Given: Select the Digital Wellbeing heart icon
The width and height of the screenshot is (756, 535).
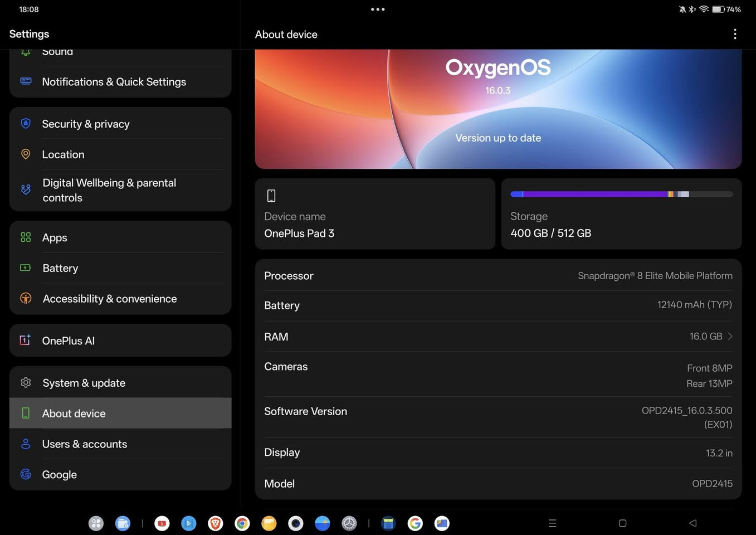Looking at the screenshot, I should (x=26, y=189).
